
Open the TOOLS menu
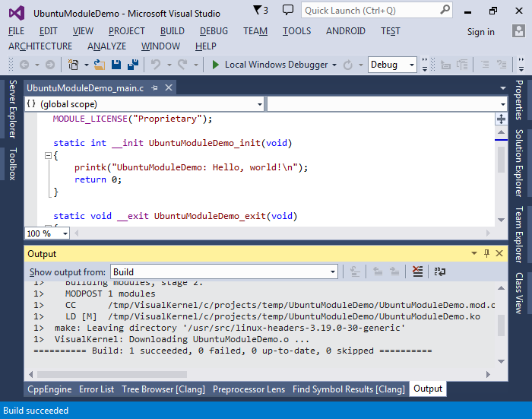pyautogui.click(x=297, y=31)
